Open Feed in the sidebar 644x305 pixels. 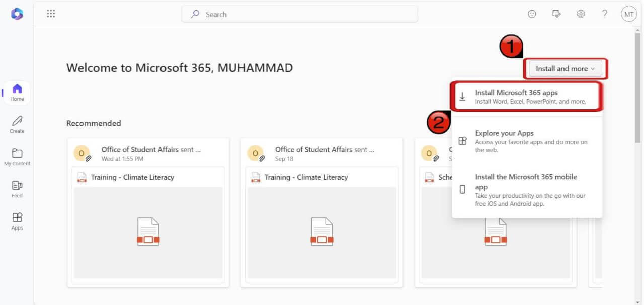coord(17,189)
